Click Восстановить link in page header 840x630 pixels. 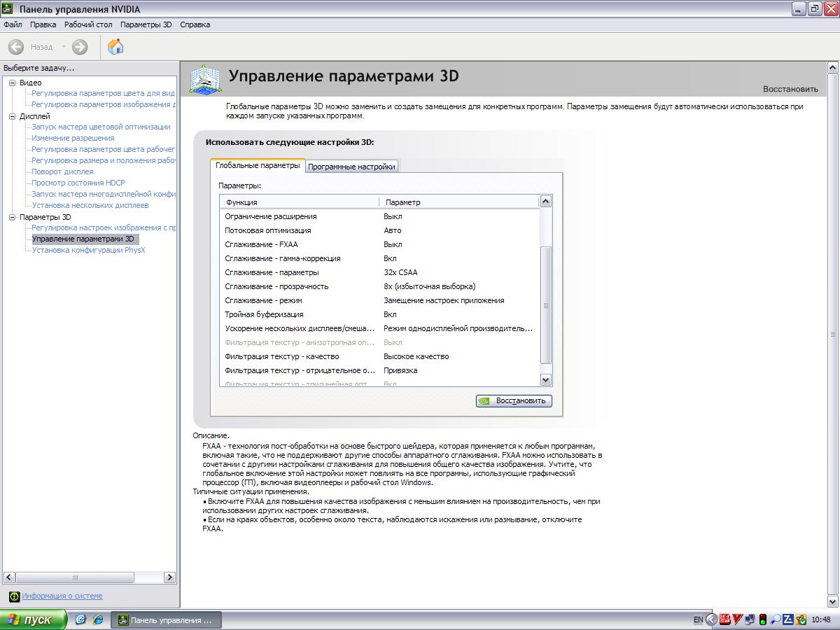790,89
